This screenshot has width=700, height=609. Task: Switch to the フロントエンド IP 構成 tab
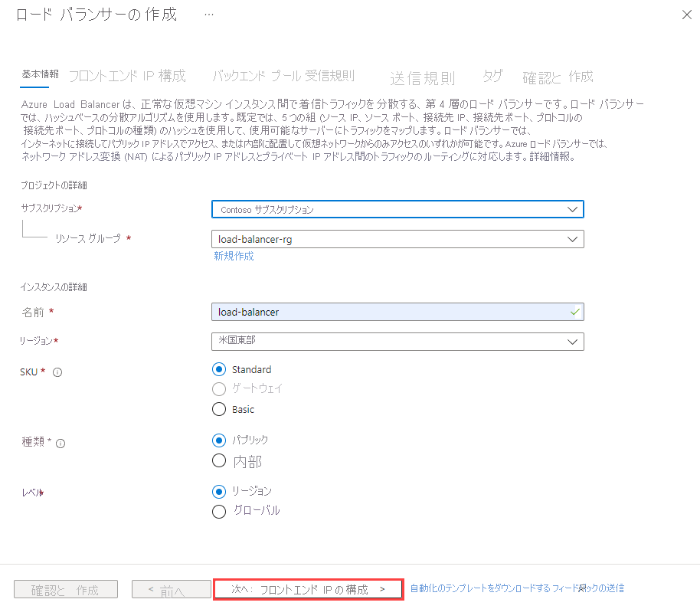coord(127,76)
